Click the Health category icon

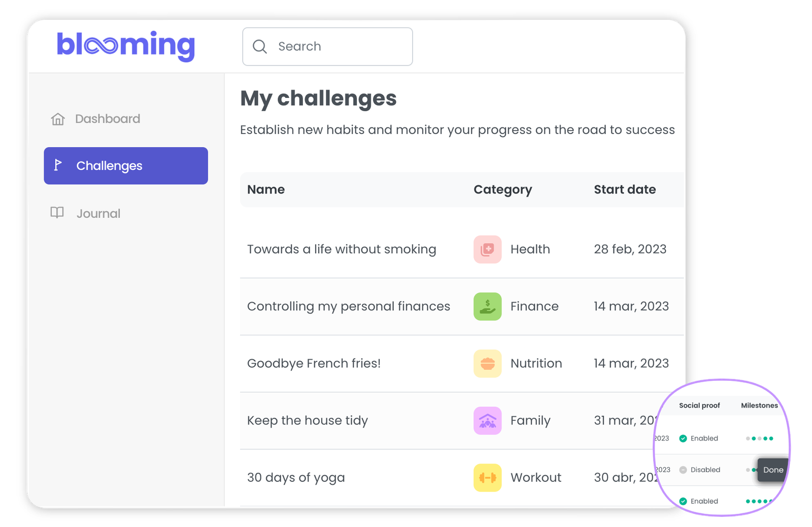coord(487,249)
